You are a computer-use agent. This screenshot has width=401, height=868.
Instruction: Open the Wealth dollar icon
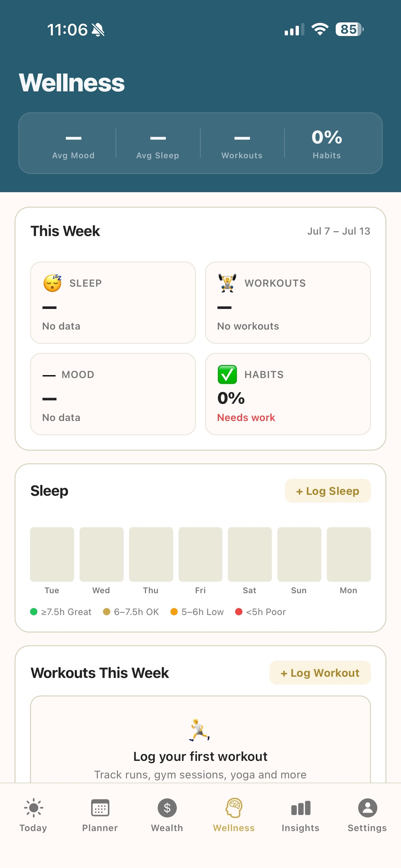[167, 808]
